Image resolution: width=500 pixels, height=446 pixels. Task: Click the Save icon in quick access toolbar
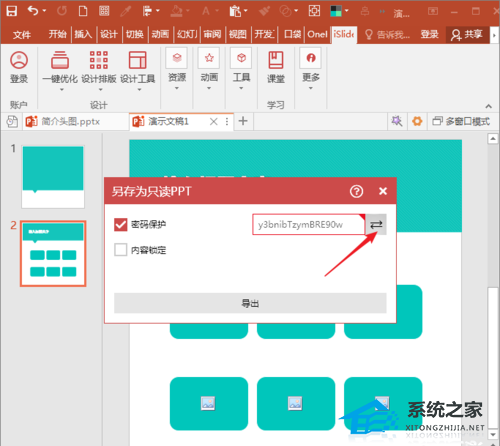tap(12, 11)
